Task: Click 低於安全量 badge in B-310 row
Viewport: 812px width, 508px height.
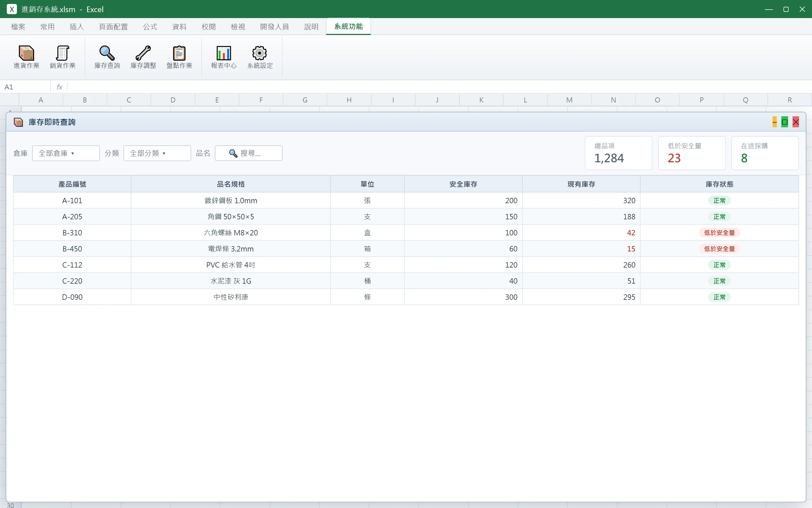Action: (720, 233)
